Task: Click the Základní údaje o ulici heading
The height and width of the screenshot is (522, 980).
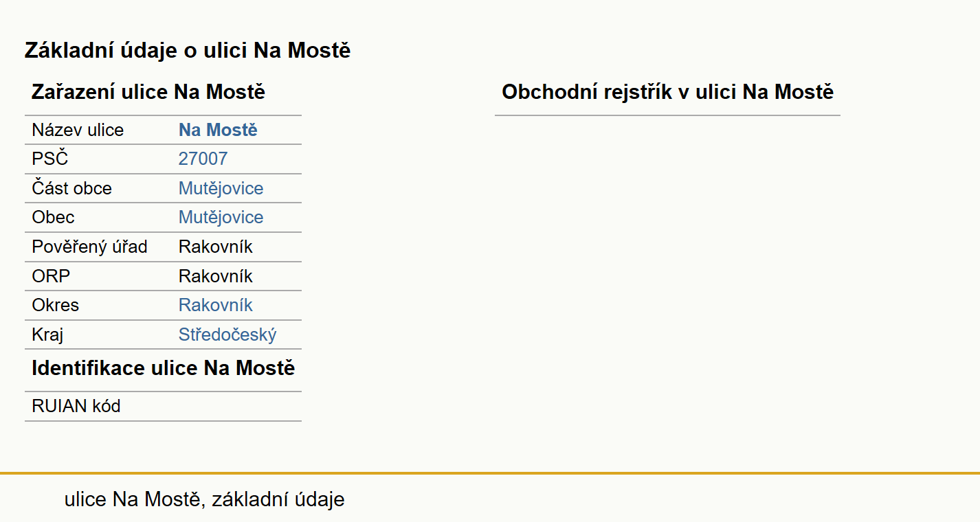Action: click(188, 50)
